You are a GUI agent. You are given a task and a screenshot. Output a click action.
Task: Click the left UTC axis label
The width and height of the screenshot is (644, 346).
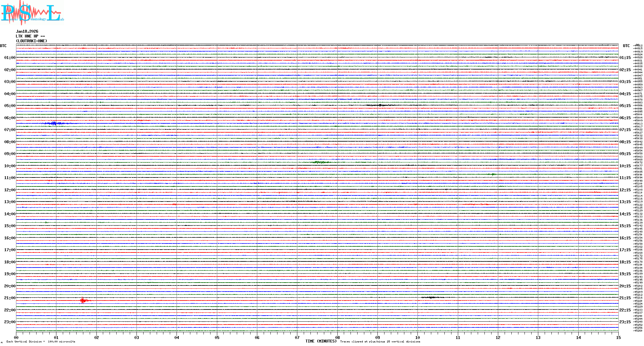[x=3, y=46]
